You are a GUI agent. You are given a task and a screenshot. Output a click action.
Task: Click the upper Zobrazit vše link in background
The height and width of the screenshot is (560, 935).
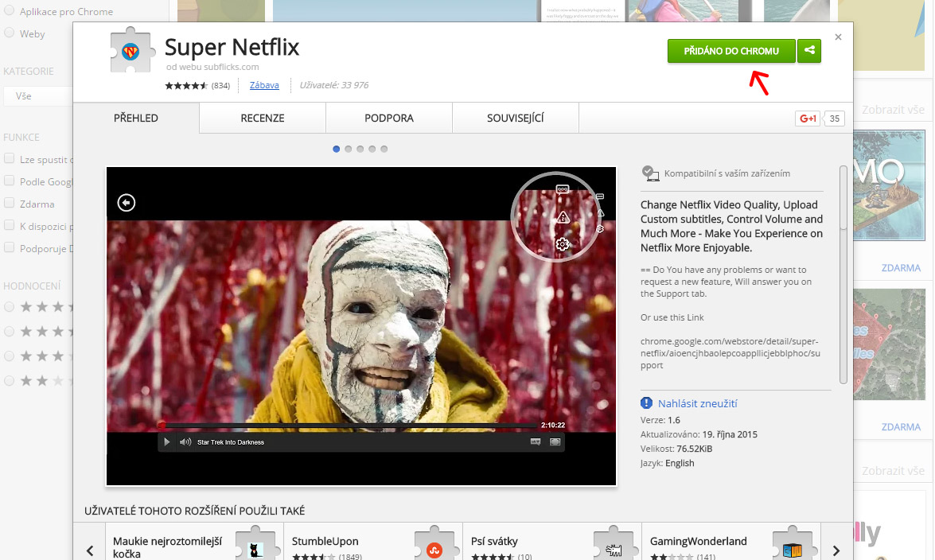click(x=893, y=110)
